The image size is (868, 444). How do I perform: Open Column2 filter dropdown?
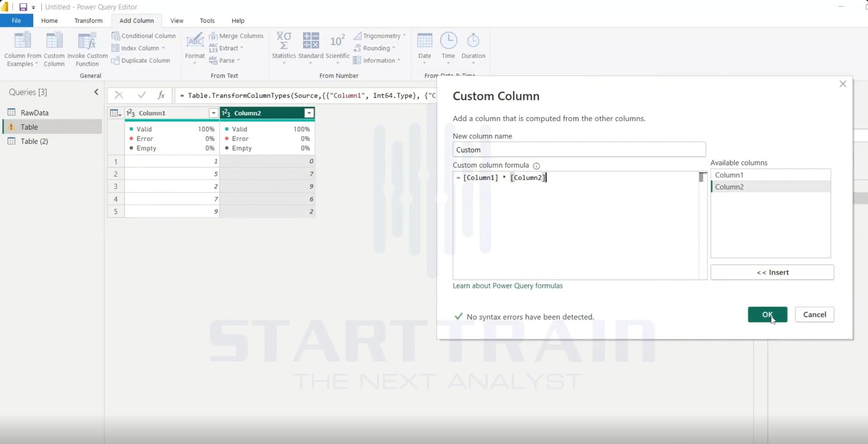pos(309,113)
